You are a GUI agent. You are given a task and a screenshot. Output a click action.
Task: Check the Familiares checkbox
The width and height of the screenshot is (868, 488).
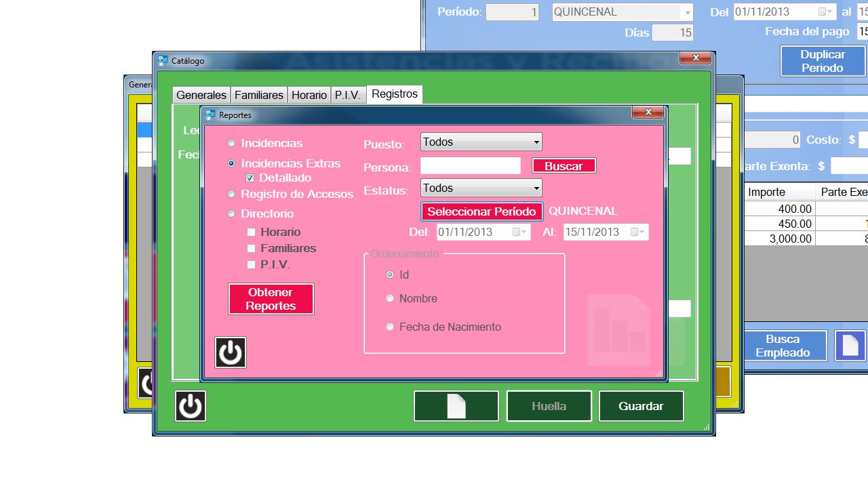252,248
